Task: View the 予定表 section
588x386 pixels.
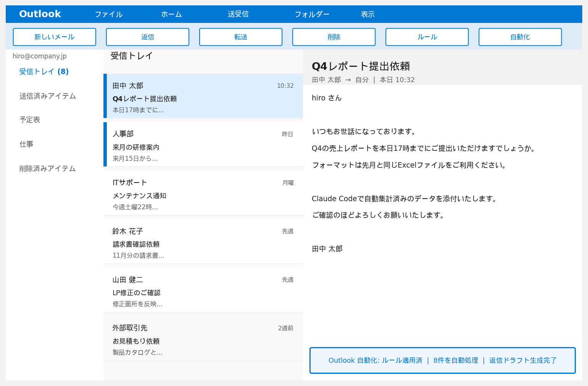Action: [29, 120]
